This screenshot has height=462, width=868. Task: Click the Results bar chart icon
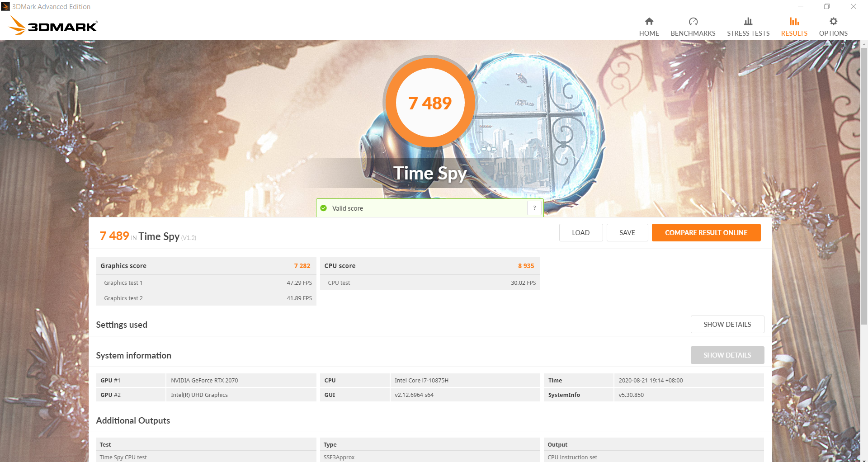tap(794, 21)
